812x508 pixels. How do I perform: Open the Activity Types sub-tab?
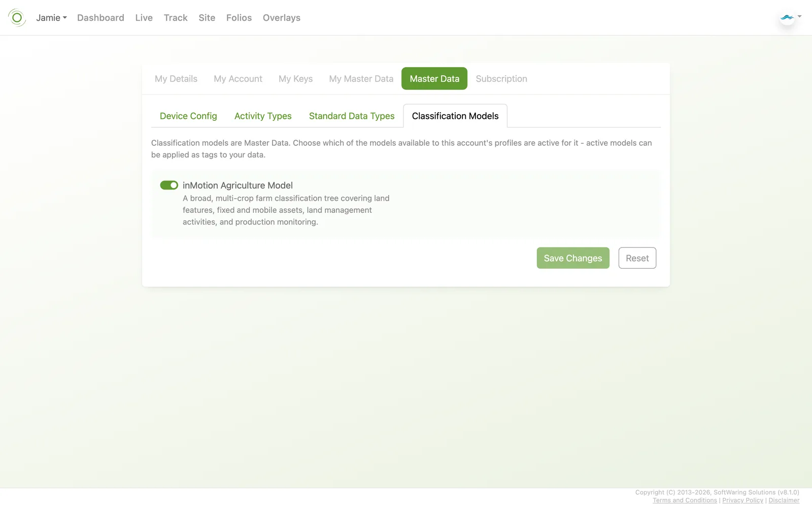[x=263, y=116]
